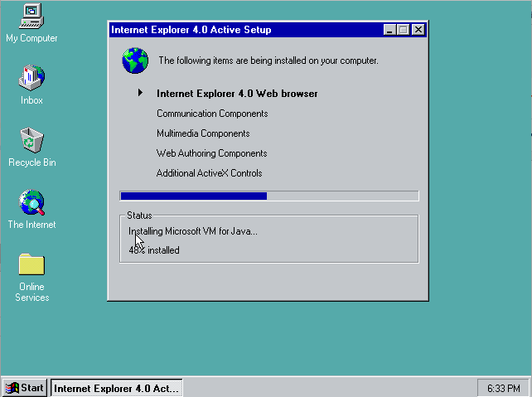This screenshot has height=397, width=532.
Task: Click the globe icon in setup dialog
Action: coord(134,61)
